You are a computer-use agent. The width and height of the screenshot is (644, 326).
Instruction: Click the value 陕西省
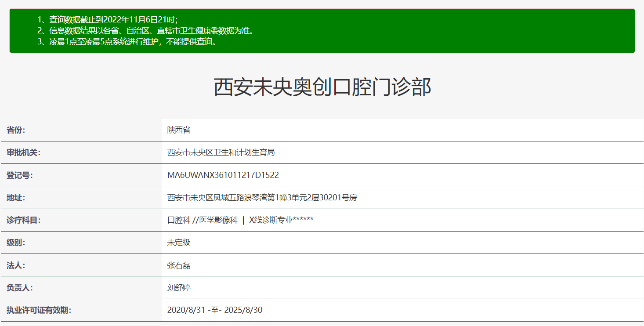(x=179, y=130)
